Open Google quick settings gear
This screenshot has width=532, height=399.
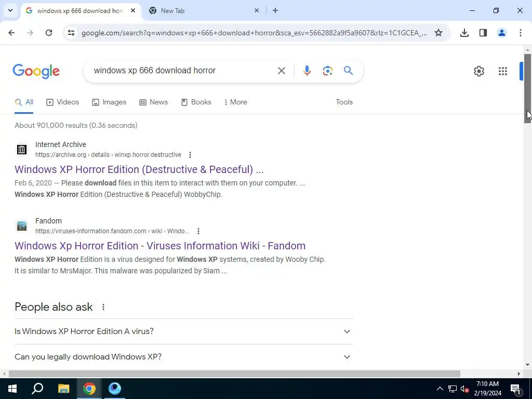(x=478, y=71)
